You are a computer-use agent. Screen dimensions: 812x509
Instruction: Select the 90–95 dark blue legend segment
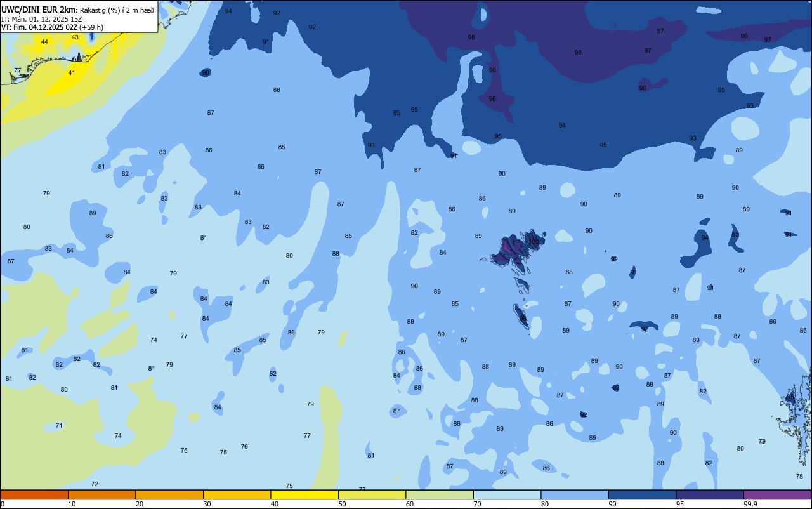642,494
